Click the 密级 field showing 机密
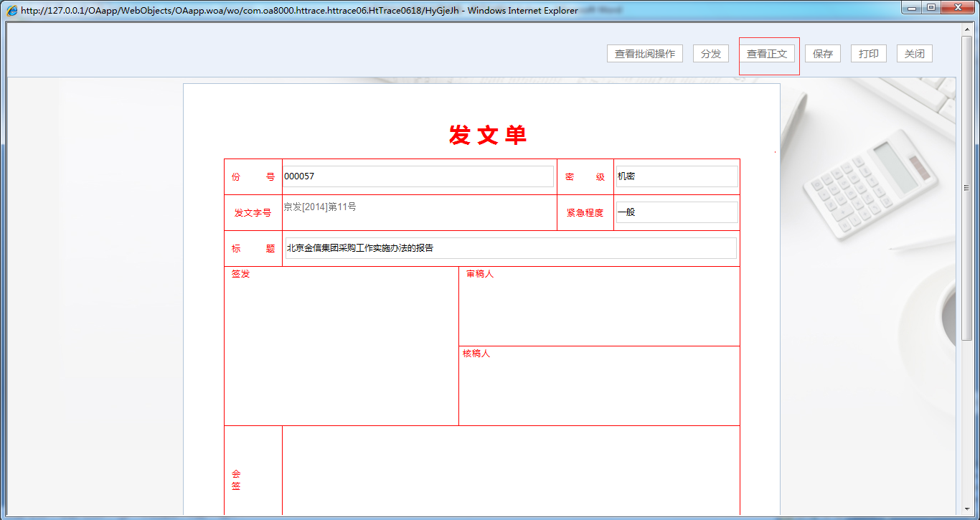The height and width of the screenshot is (520, 980). [675, 176]
